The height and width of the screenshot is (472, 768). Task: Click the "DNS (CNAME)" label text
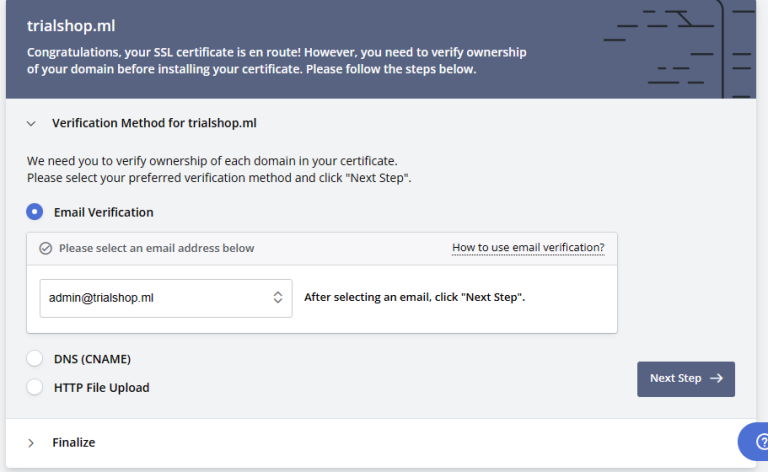click(92, 358)
